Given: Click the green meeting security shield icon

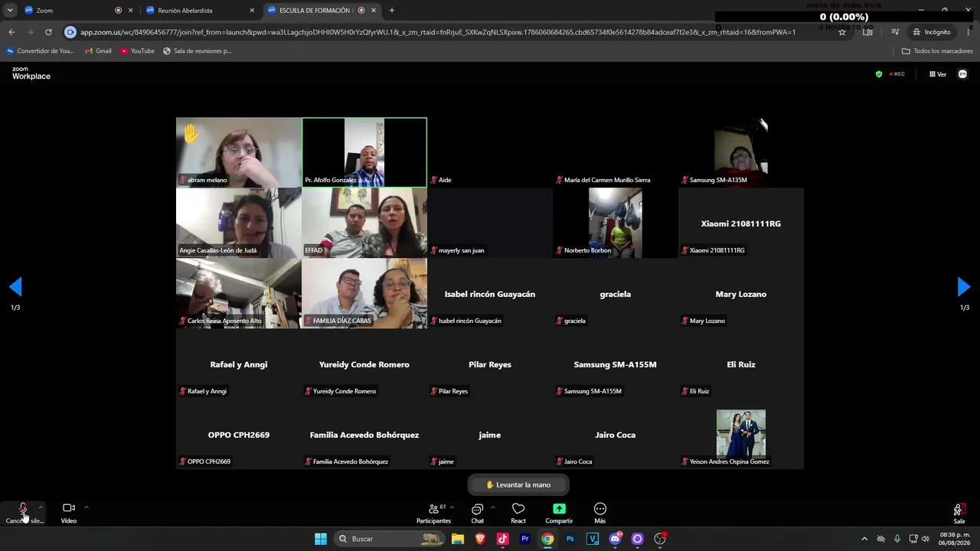Looking at the screenshot, I should pos(879,74).
